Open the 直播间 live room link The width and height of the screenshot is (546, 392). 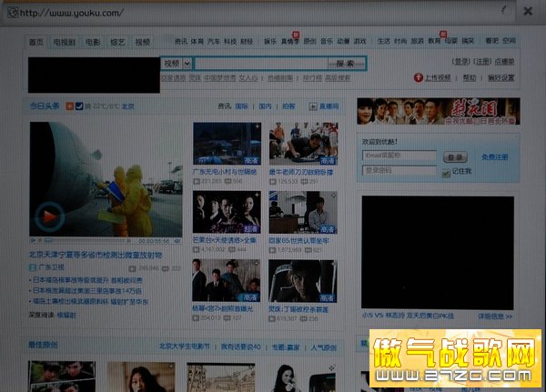[x=329, y=106]
